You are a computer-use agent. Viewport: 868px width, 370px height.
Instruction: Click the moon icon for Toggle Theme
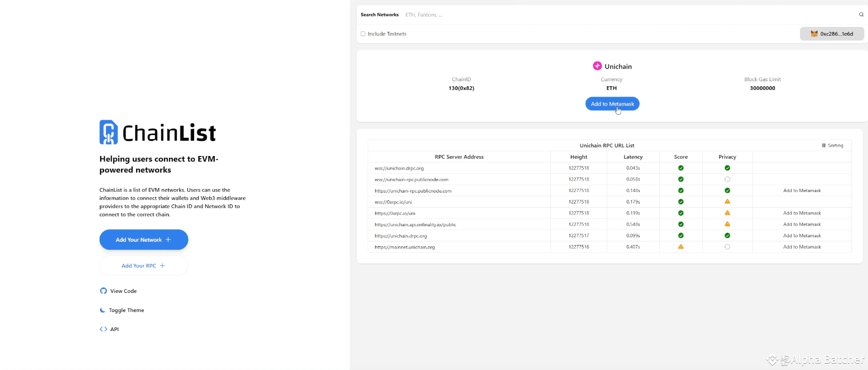pyautogui.click(x=103, y=310)
